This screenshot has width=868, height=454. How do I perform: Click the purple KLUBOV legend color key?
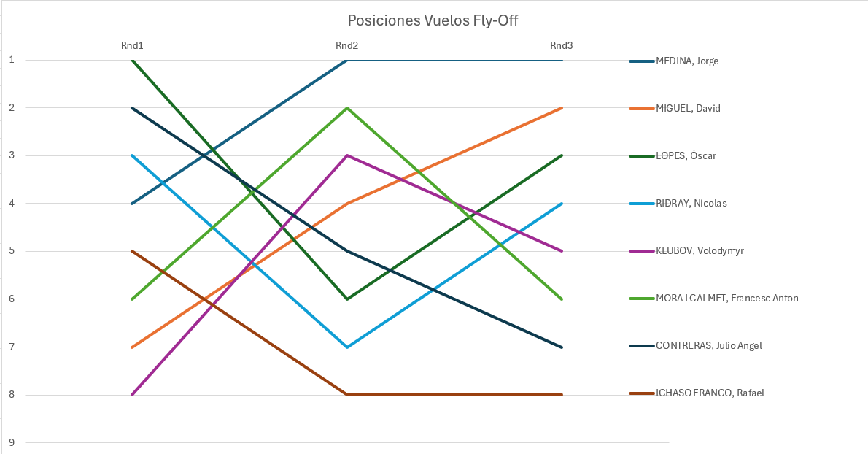[641, 250]
